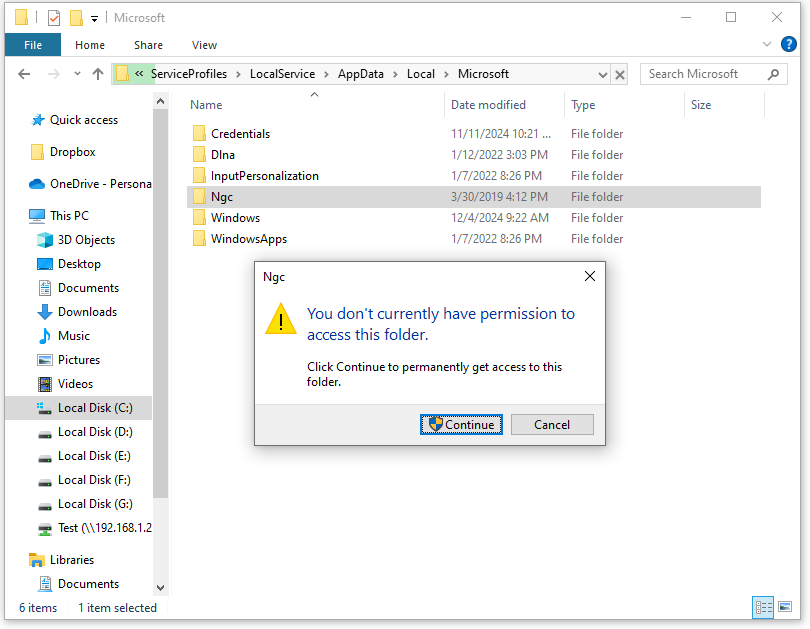Switch to large thumbnails view
This screenshot has height=629, width=810.
[x=785, y=608]
